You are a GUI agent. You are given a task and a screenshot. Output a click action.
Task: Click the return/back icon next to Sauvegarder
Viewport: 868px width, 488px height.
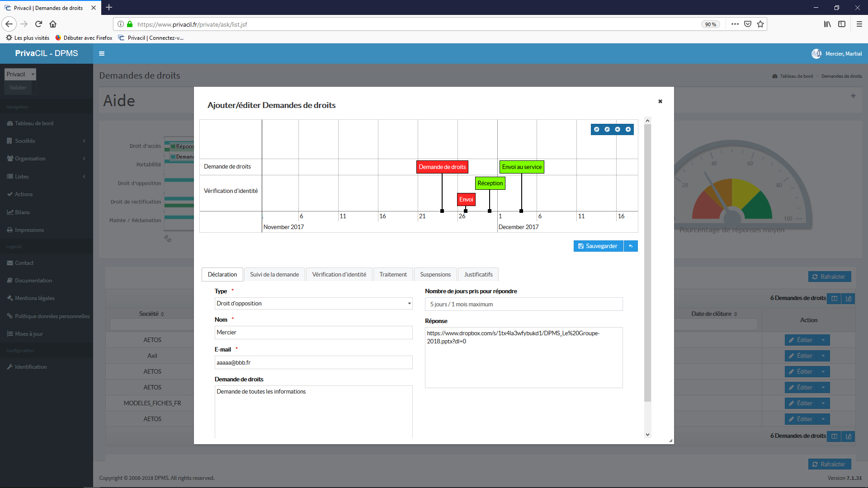point(631,246)
